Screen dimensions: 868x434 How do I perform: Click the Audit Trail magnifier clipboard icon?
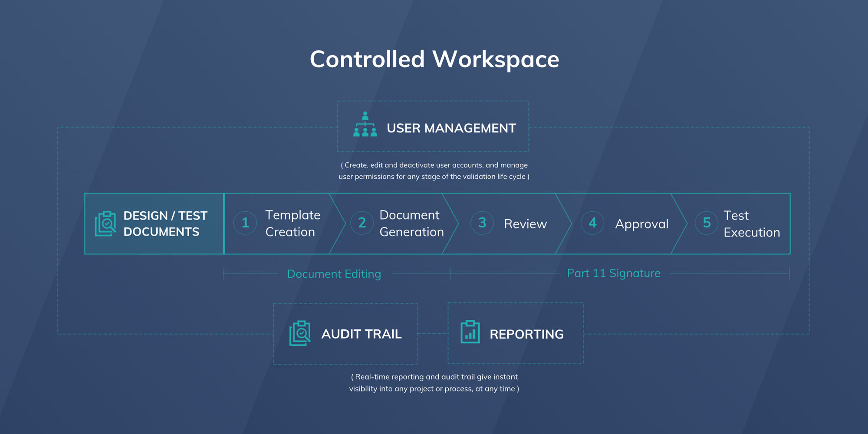(300, 333)
